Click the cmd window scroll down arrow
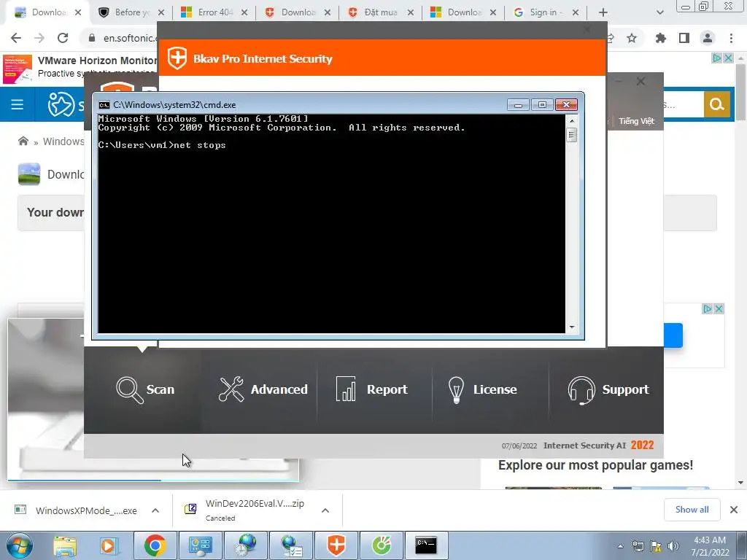The image size is (747, 560). pos(572,327)
